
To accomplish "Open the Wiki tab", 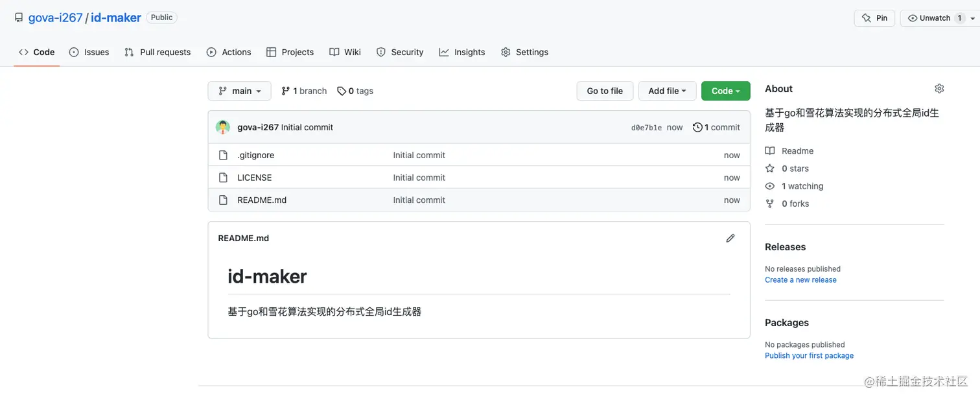I will (x=345, y=52).
